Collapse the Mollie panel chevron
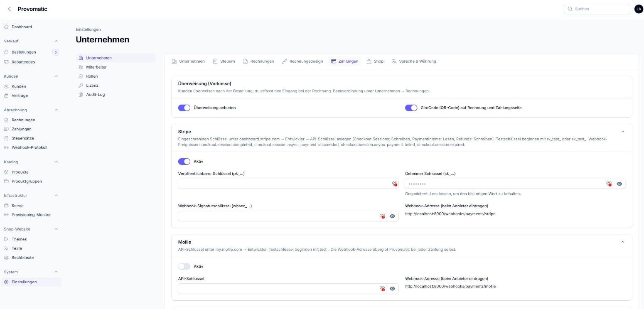This screenshot has height=309, width=644. 622,242
